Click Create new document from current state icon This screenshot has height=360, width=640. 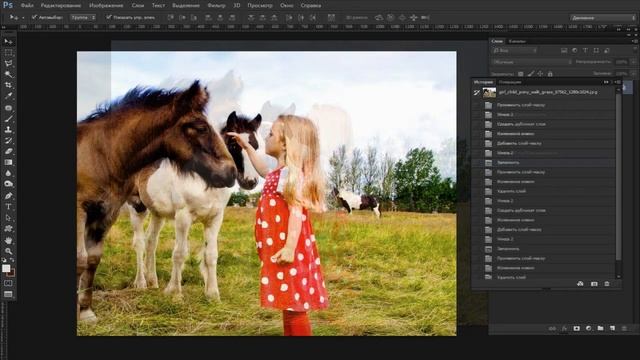(580, 284)
